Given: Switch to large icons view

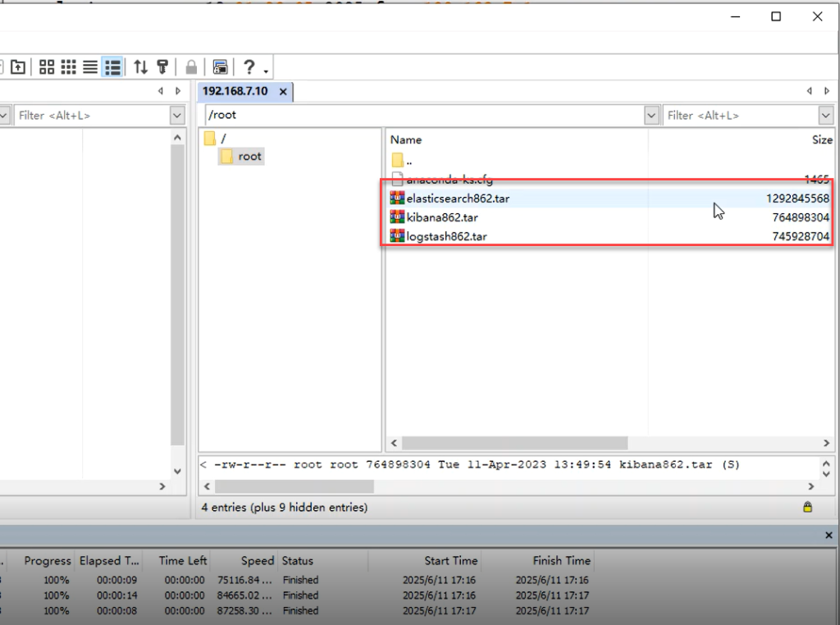Looking at the screenshot, I should (47, 67).
